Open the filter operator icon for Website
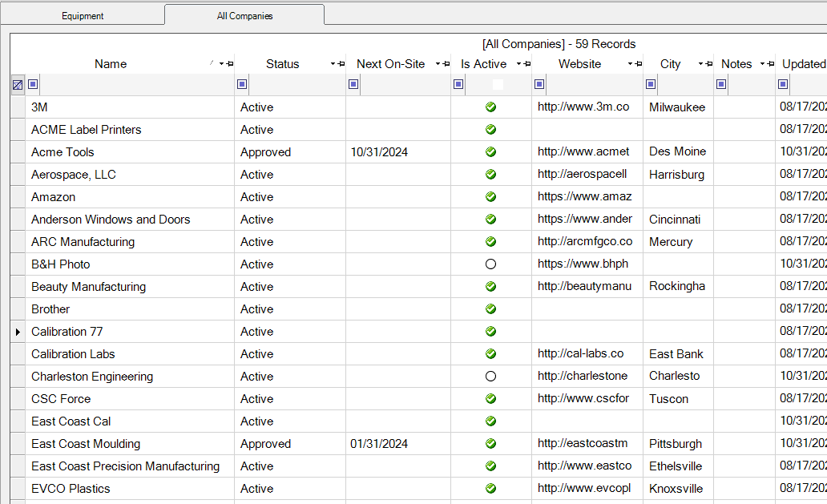 (x=539, y=84)
